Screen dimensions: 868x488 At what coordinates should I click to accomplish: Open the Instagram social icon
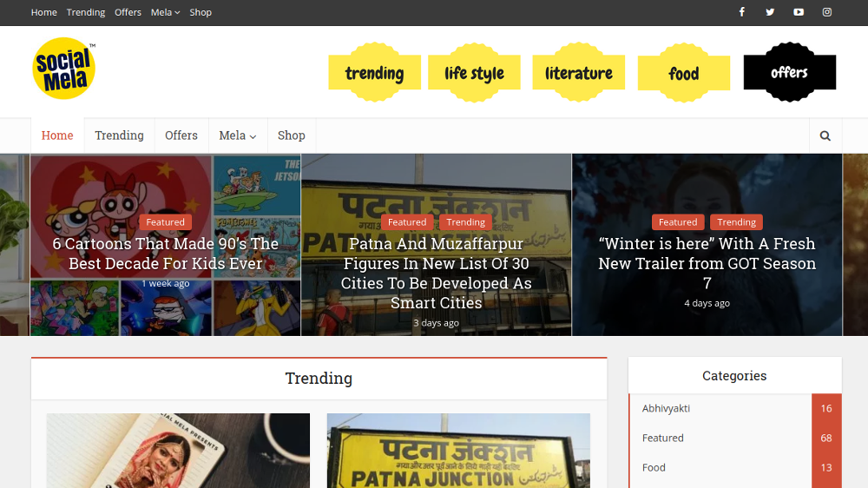pyautogui.click(x=827, y=12)
